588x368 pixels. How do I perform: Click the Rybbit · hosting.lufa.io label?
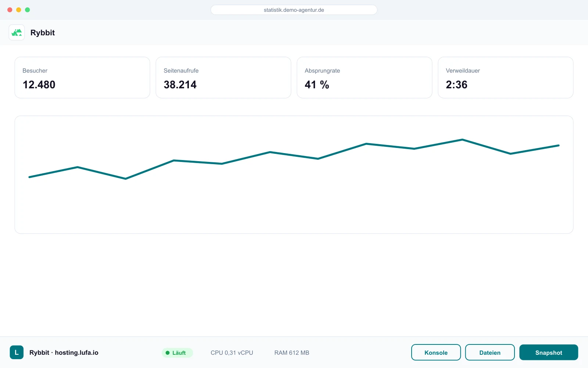click(64, 353)
